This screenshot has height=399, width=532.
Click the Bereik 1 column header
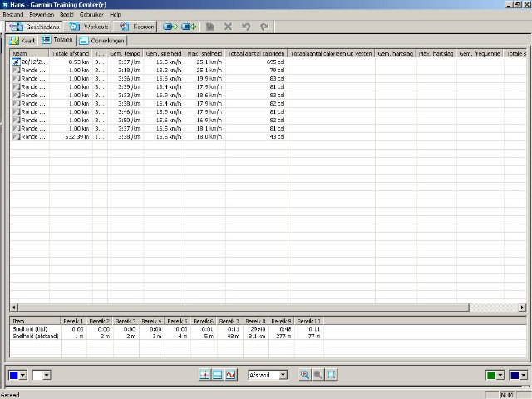pyautogui.click(x=74, y=321)
